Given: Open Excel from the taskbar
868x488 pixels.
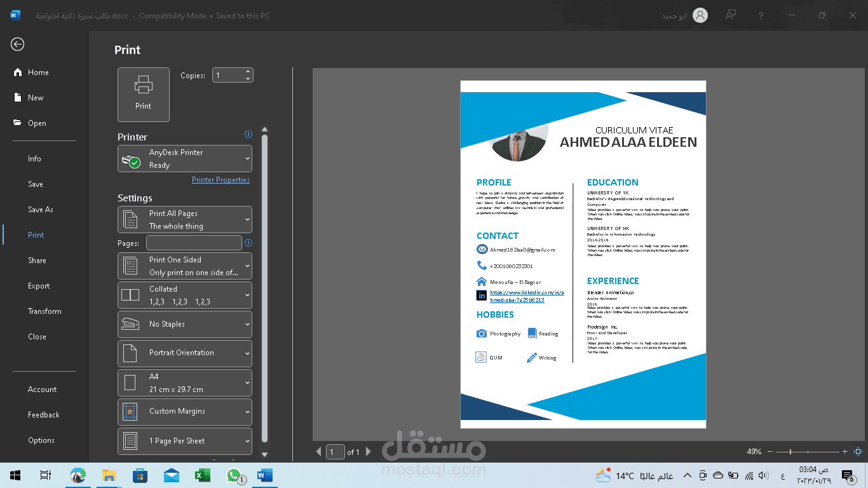Looking at the screenshot, I should point(202,475).
